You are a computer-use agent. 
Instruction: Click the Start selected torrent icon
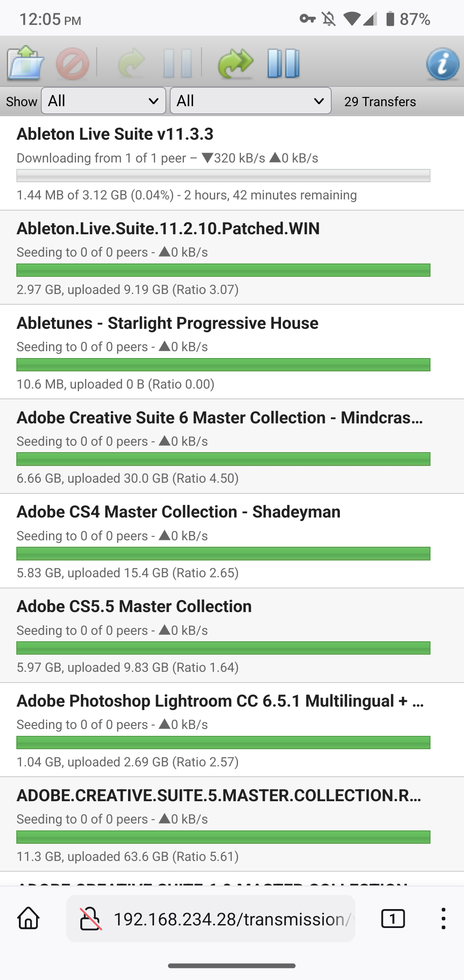pyautogui.click(x=131, y=64)
